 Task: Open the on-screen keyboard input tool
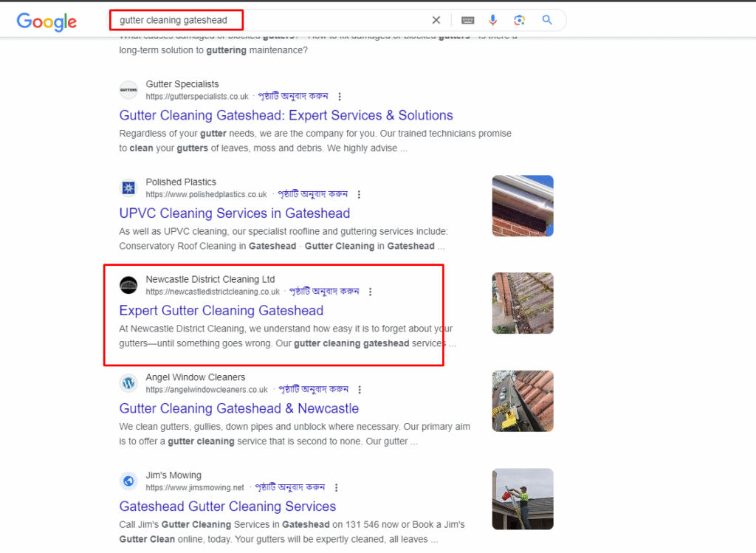tap(467, 20)
